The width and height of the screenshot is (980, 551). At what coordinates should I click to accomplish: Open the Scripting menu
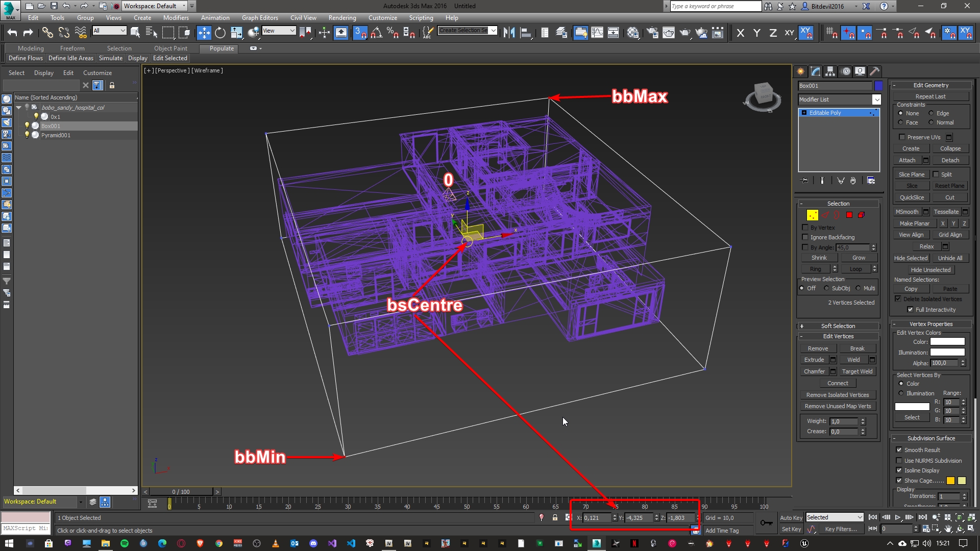(421, 17)
